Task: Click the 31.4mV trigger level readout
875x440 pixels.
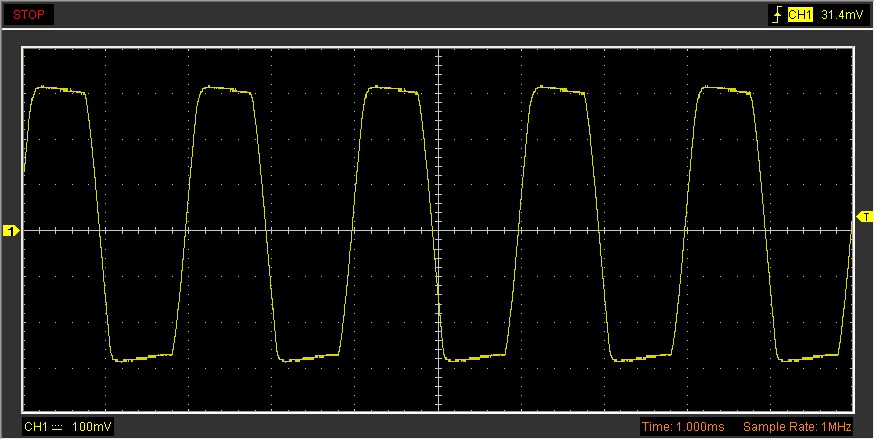Action: [840, 15]
